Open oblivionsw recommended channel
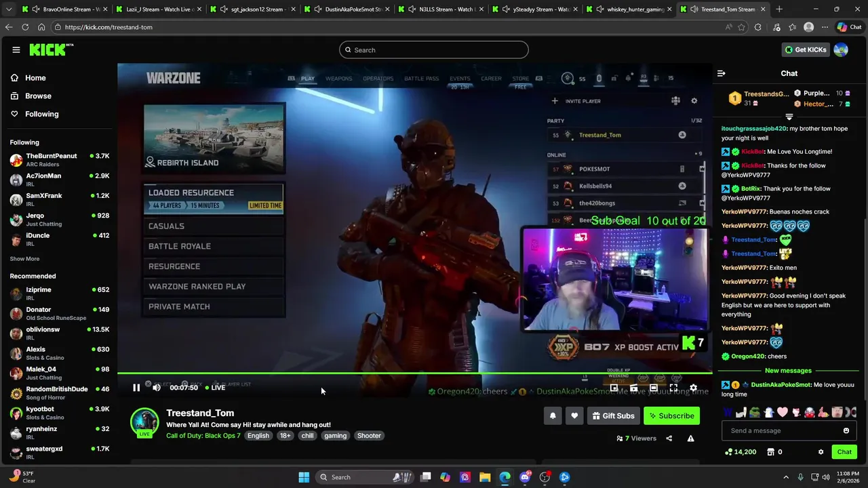This screenshot has width=868, height=488. (x=60, y=333)
